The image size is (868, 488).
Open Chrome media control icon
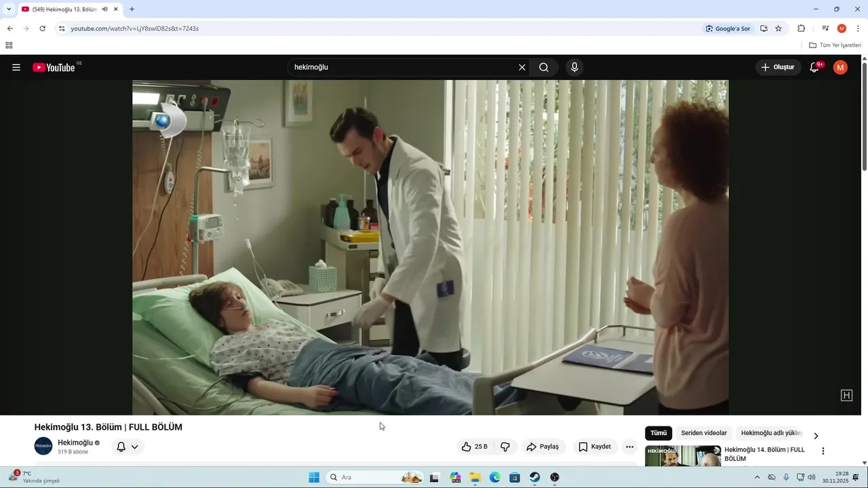(x=825, y=28)
